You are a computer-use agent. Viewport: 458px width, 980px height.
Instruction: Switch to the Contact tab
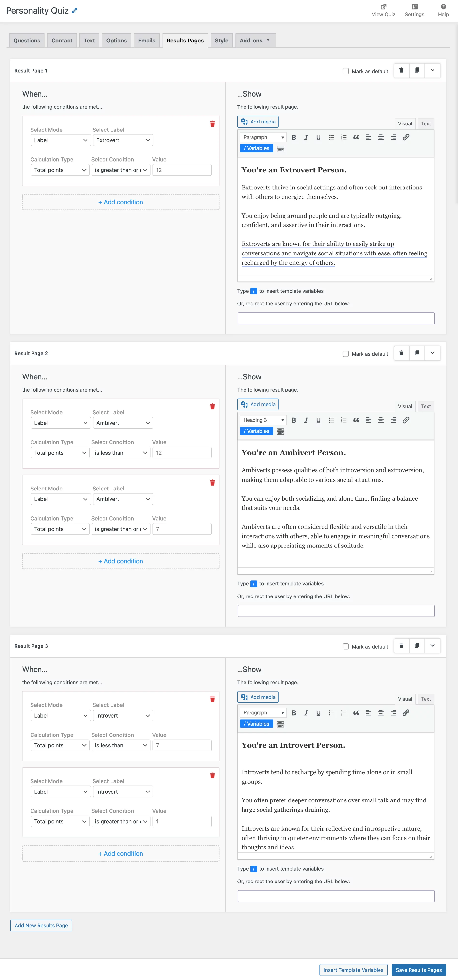(62, 40)
